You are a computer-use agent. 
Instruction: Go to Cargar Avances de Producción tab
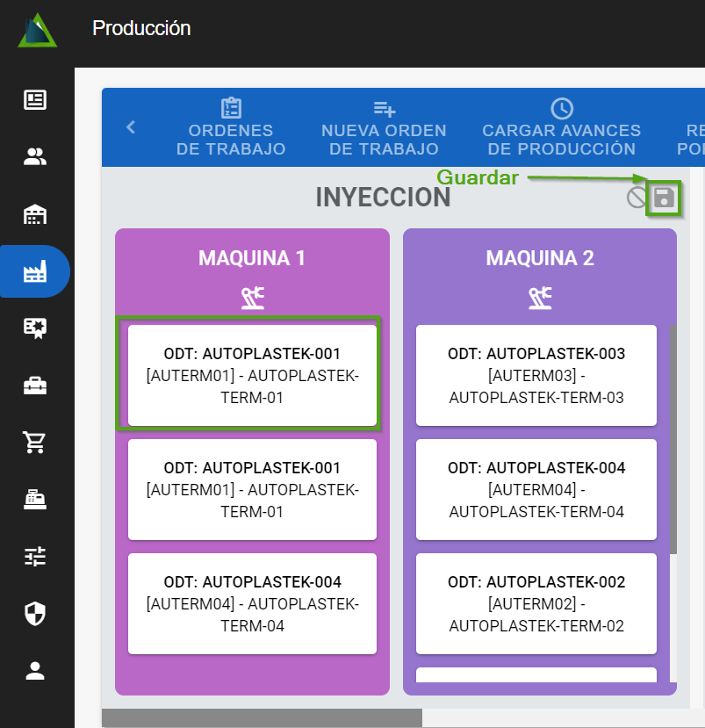(x=561, y=128)
